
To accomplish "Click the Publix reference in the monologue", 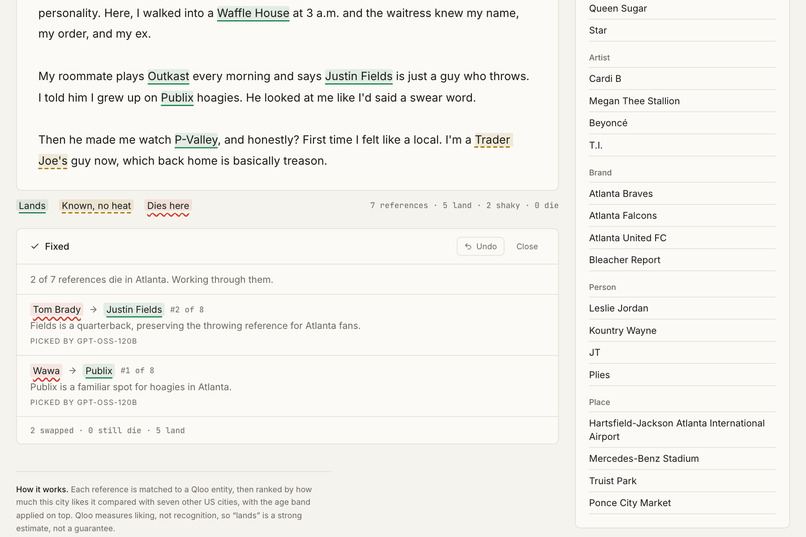I will pos(177,98).
